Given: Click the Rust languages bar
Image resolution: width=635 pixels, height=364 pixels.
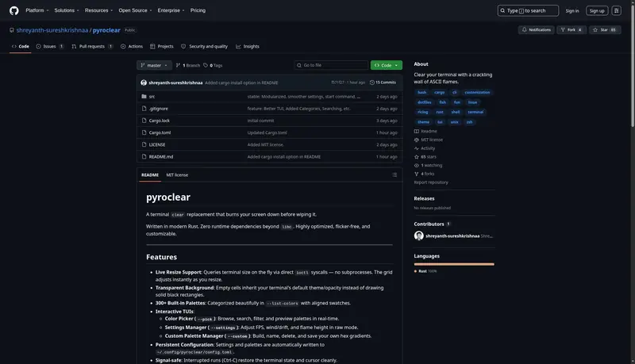Looking at the screenshot, I should tap(454, 265).
